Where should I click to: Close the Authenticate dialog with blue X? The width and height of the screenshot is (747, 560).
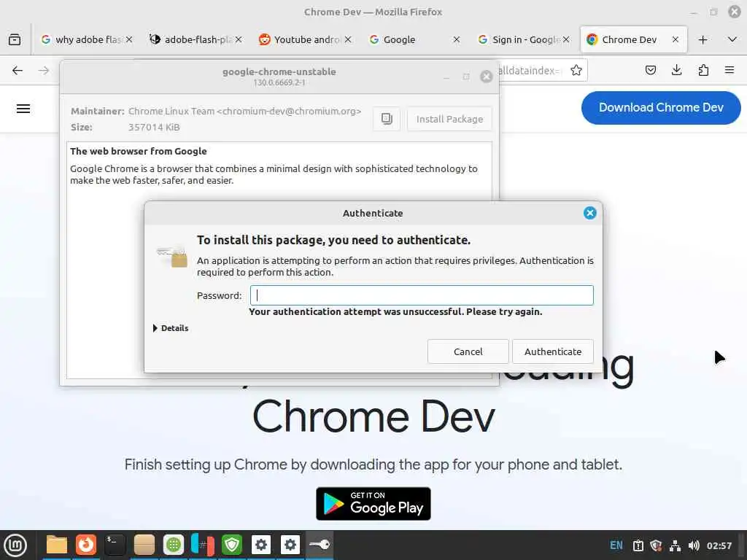(589, 213)
